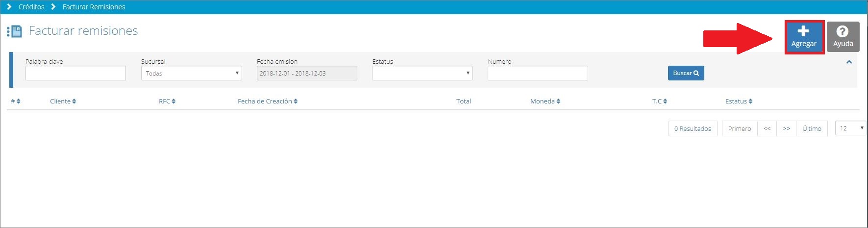
Task: Click the 0 Resultados label
Action: point(693,128)
